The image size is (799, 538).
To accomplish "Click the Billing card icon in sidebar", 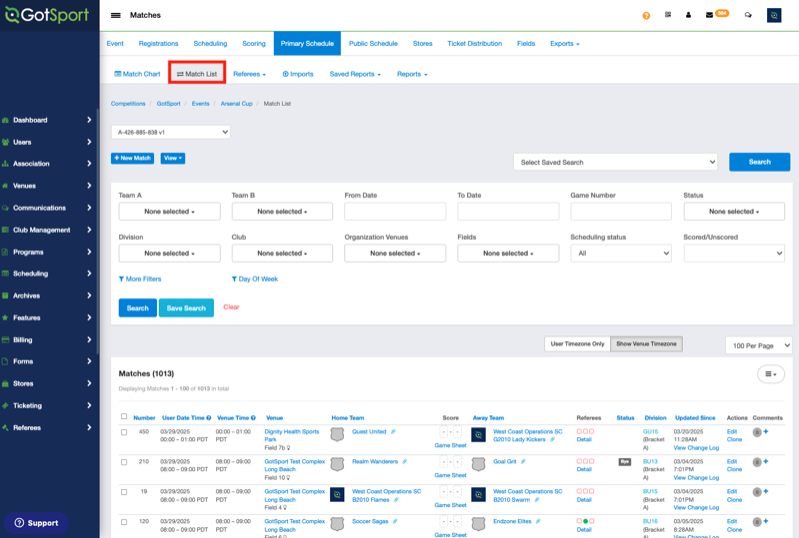I will coord(5,339).
